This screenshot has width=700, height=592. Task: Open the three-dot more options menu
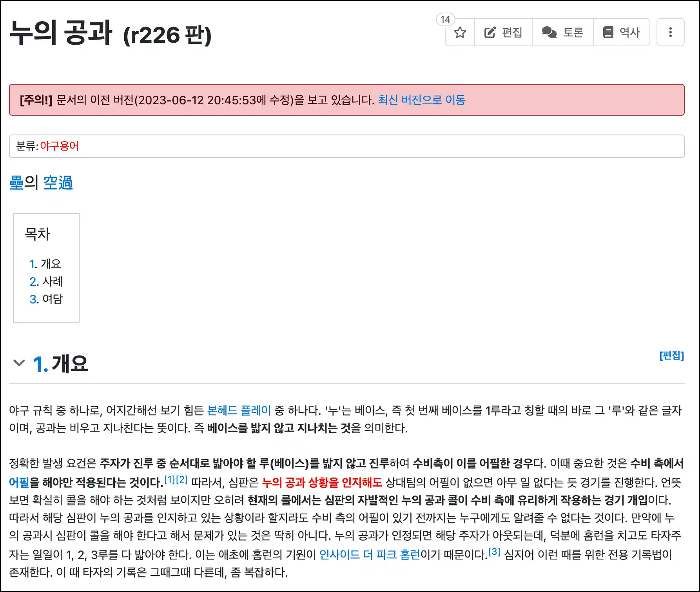(x=670, y=32)
